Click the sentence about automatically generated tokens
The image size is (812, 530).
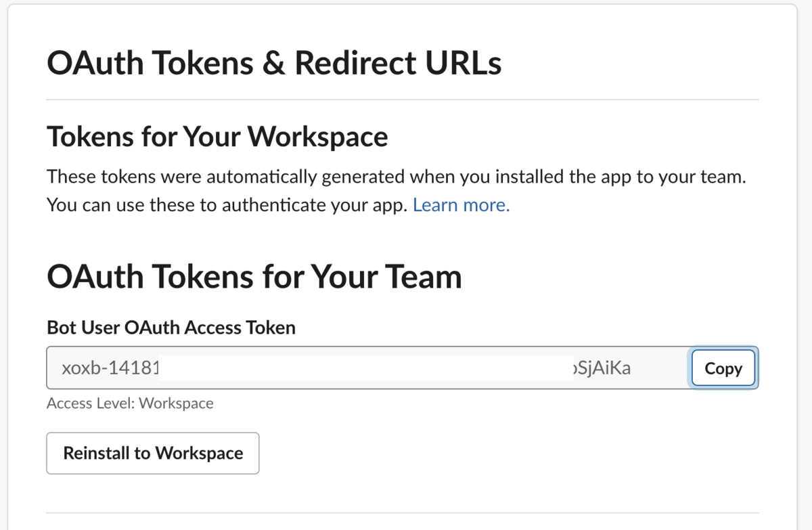[x=396, y=178]
